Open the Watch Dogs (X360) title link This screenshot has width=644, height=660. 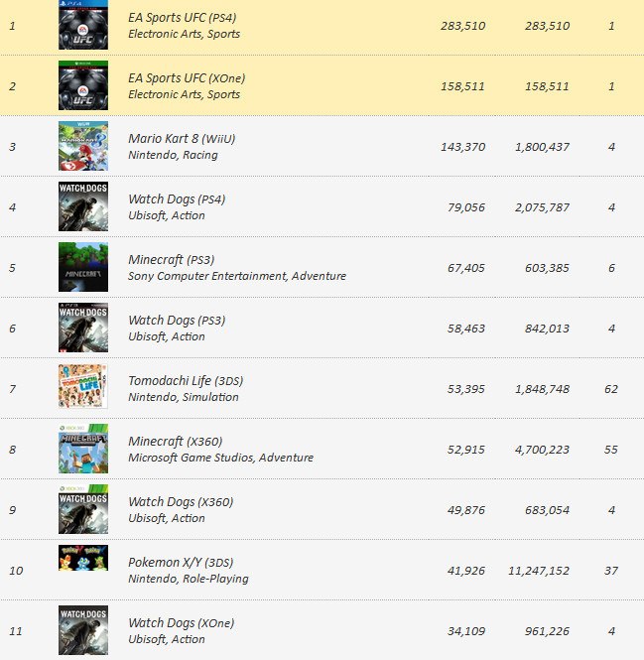coord(181,502)
